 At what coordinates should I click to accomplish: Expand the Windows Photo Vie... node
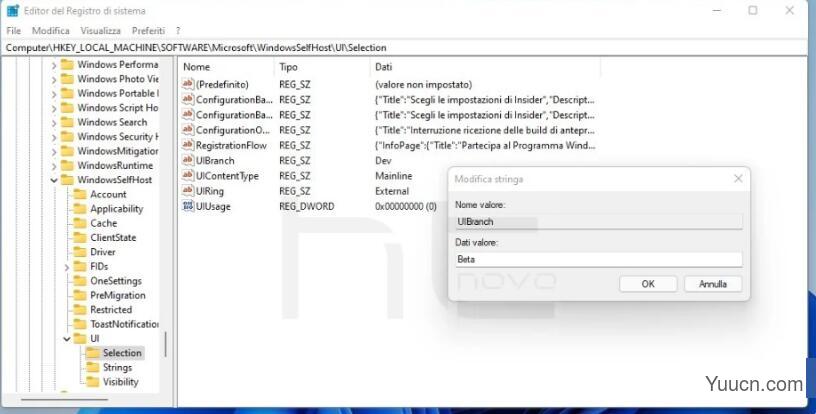[x=54, y=80]
